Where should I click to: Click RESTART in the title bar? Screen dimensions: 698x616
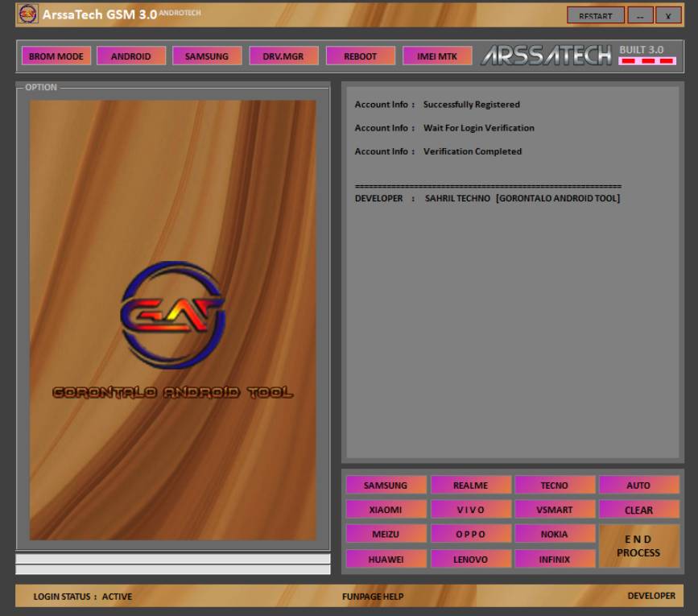[596, 15]
